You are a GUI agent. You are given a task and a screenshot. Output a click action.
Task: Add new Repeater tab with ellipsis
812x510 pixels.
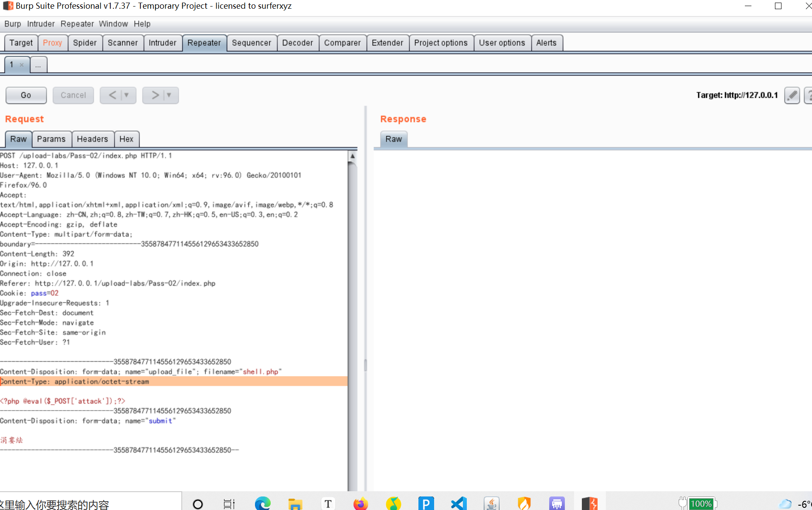coord(38,65)
